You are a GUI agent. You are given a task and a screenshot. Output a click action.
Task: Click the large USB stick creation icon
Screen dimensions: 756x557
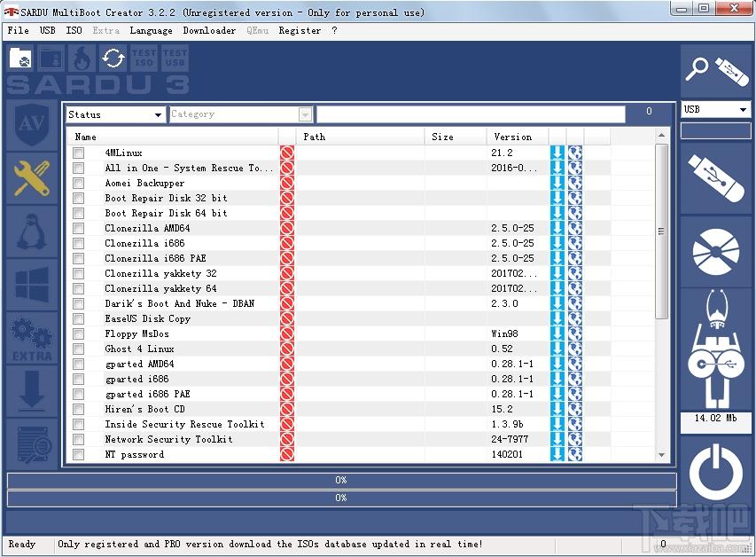click(716, 178)
